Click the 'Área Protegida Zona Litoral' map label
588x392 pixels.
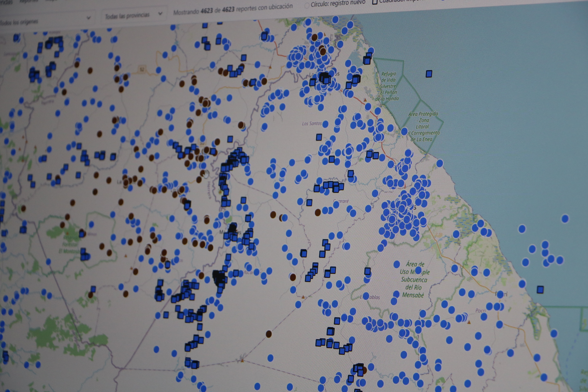(423, 126)
